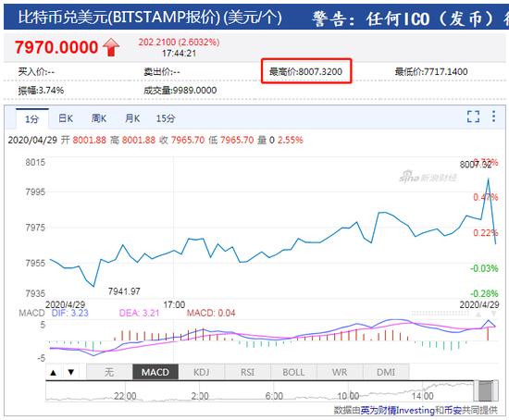Click the 7941.97 low point label
Viewport: 509px width, 420px height.
[x=124, y=291]
